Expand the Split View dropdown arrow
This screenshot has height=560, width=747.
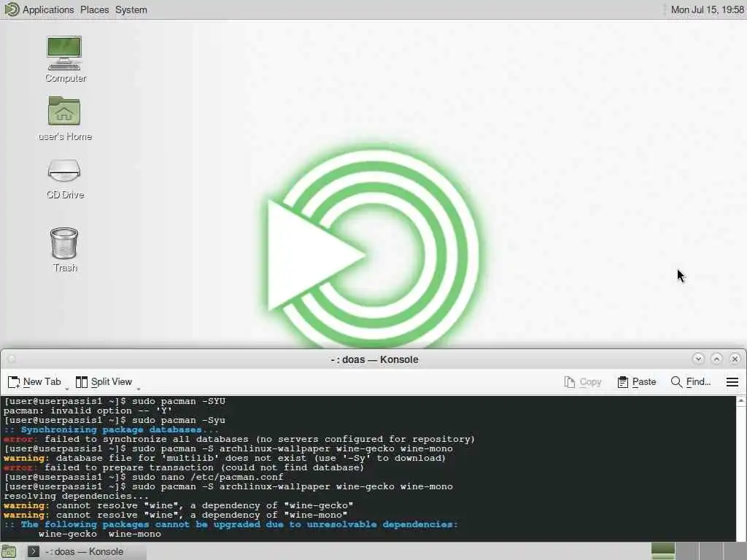click(138, 389)
